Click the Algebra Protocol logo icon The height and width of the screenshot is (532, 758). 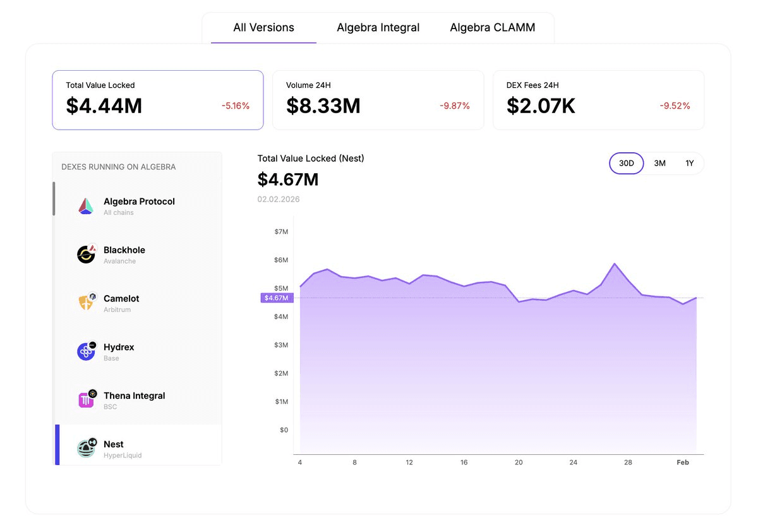[86, 206]
